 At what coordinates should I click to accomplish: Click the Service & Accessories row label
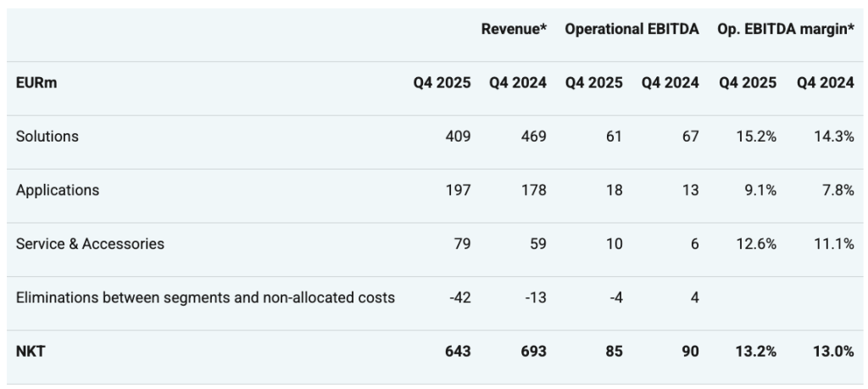tap(90, 244)
